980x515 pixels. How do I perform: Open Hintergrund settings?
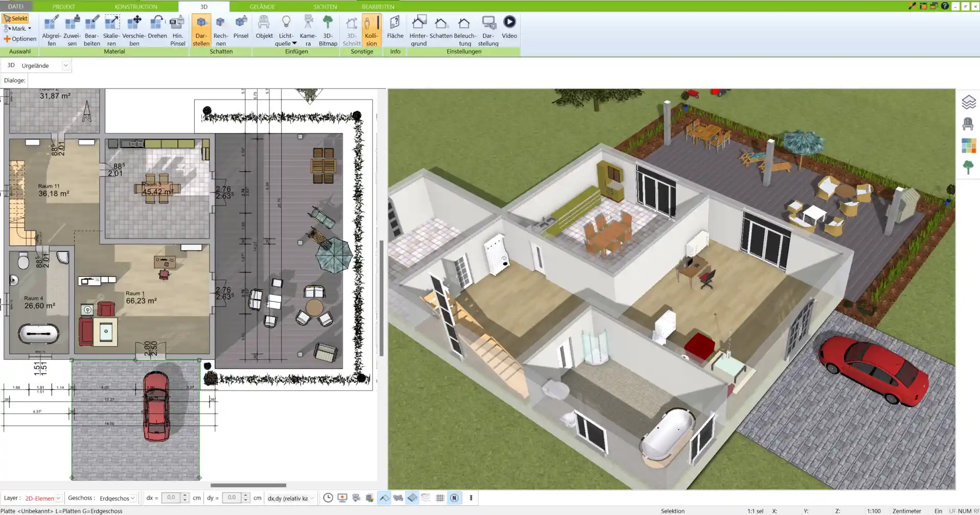coord(419,31)
